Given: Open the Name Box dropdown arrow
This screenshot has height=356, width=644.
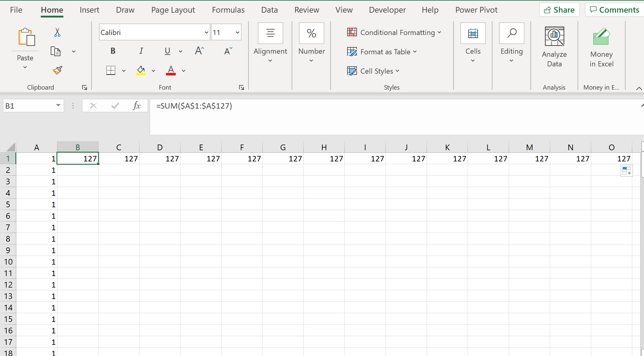Looking at the screenshot, I should pyautogui.click(x=58, y=106).
